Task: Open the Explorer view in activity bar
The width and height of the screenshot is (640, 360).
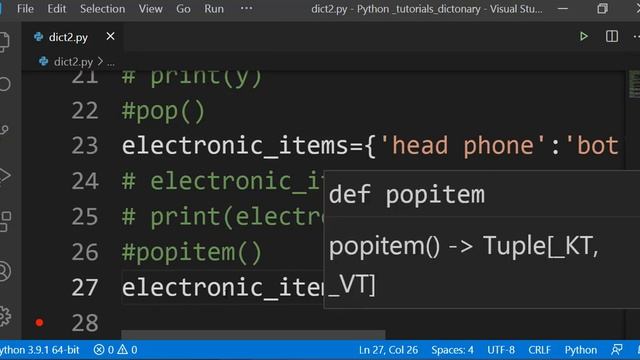Action: coord(4,42)
